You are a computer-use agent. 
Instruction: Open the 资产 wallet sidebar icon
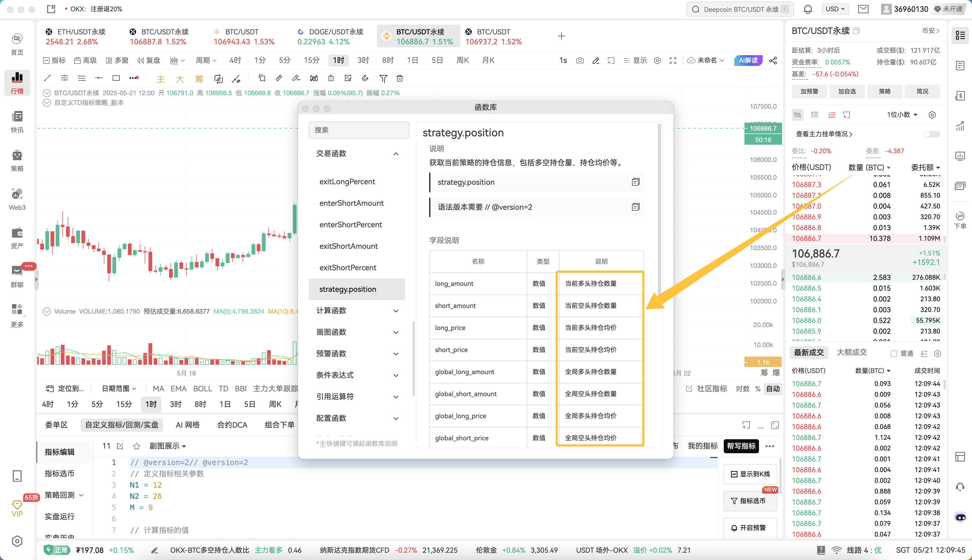[17, 233]
